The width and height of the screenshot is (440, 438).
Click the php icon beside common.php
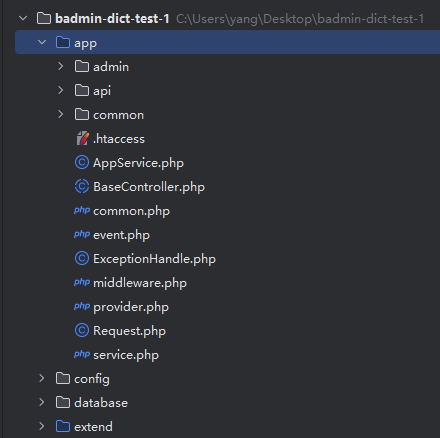82,210
